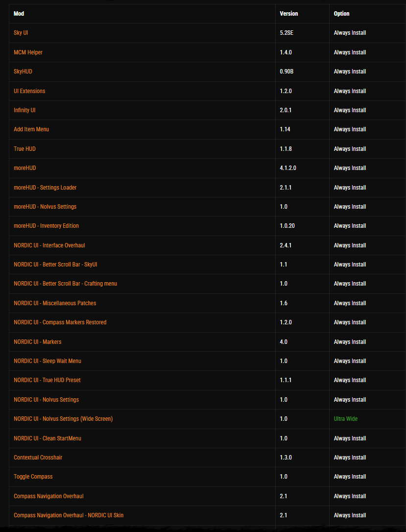Viewport: 406px width, 532px height.
Task: Open NORDIC UI - True HUD Preset
Action: pyautogui.click(x=47, y=380)
